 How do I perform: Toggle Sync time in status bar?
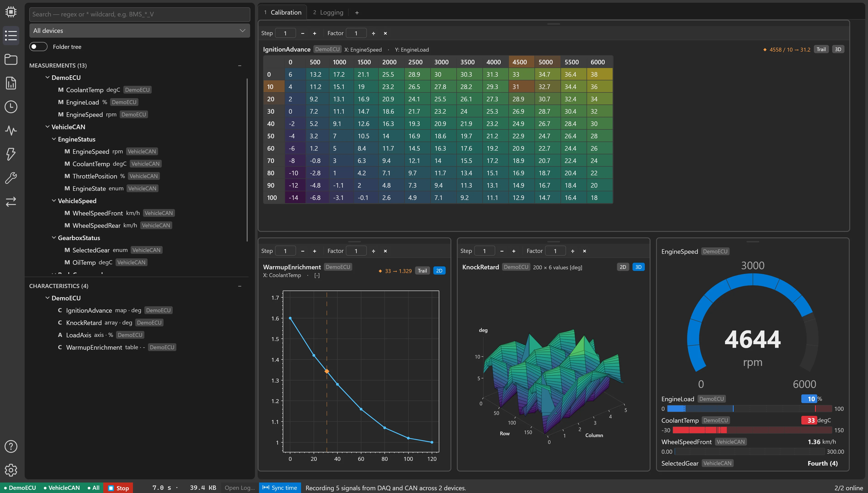coord(280,488)
